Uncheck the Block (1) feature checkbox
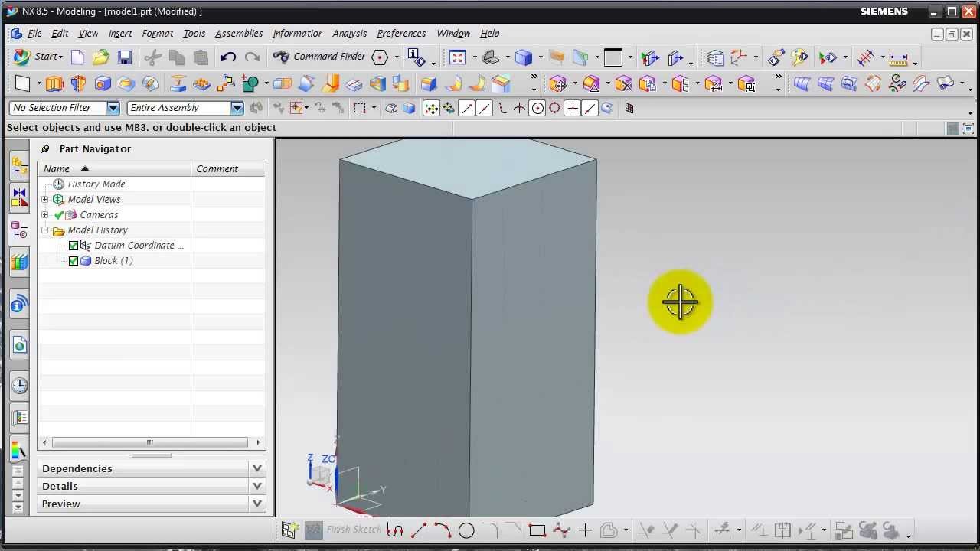Viewport: 980px width, 551px height. click(73, 261)
